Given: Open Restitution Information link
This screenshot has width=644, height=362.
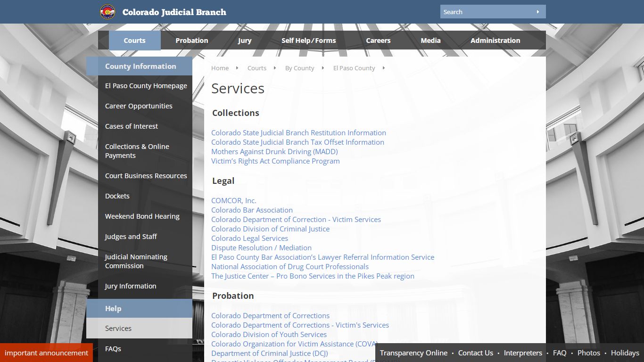Looking at the screenshot, I should pyautogui.click(x=298, y=133).
